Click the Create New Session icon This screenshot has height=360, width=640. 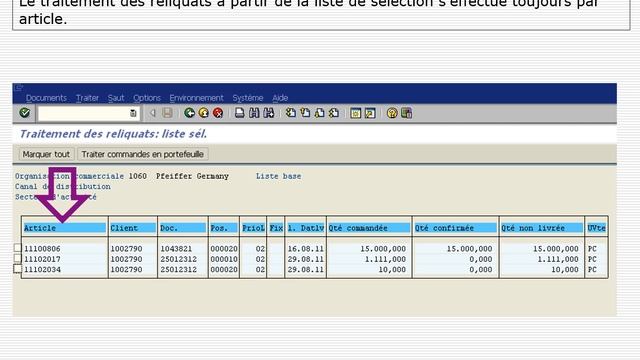(x=356, y=113)
